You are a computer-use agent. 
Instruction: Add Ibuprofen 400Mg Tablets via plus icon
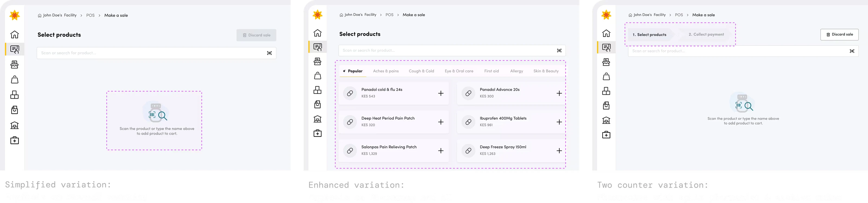pos(559,122)
